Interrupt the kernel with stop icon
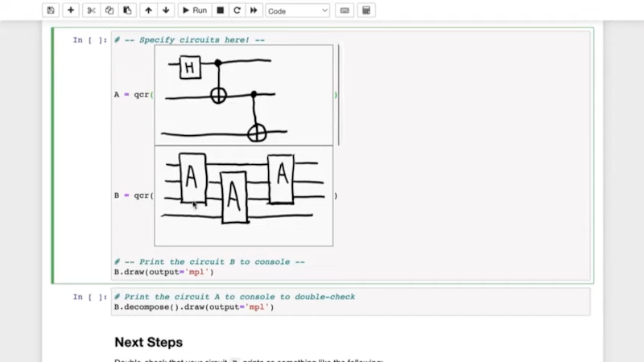 point(221,10)
